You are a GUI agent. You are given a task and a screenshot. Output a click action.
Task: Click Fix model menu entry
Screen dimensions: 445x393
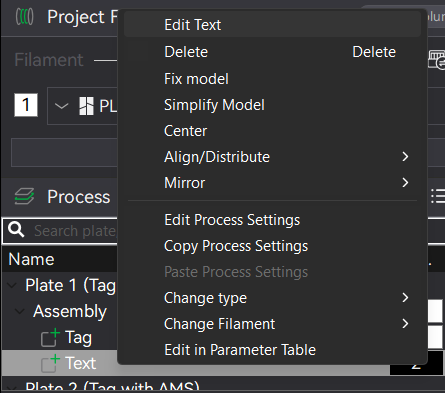tap(272, 79)
